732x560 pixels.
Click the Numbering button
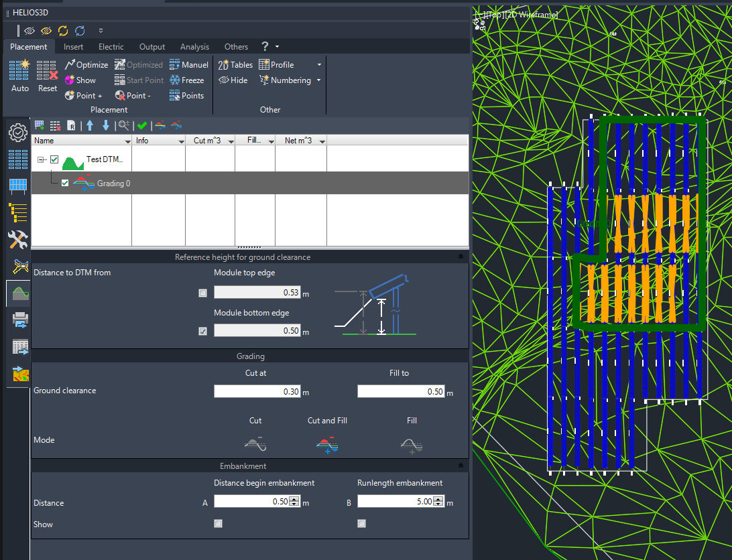point(286,80)
